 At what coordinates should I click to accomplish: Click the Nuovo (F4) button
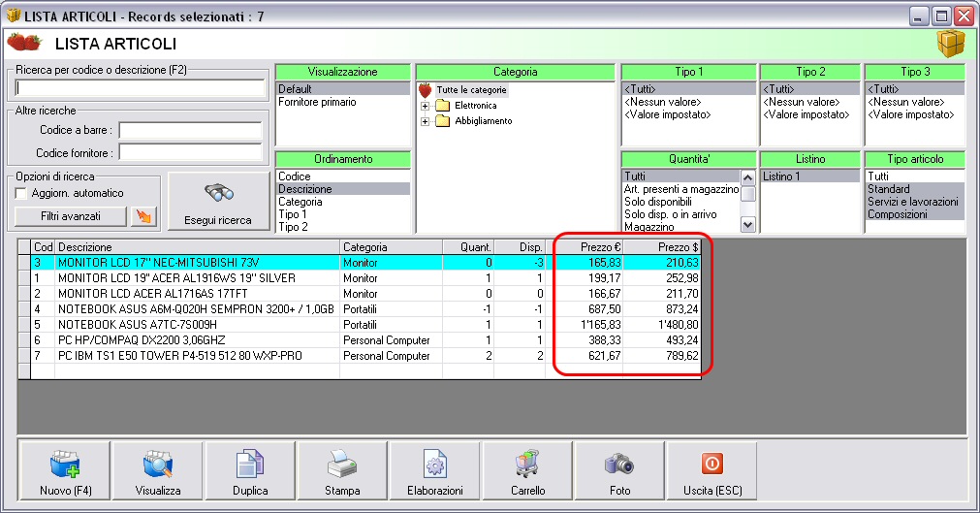click(x=65, y=470)
